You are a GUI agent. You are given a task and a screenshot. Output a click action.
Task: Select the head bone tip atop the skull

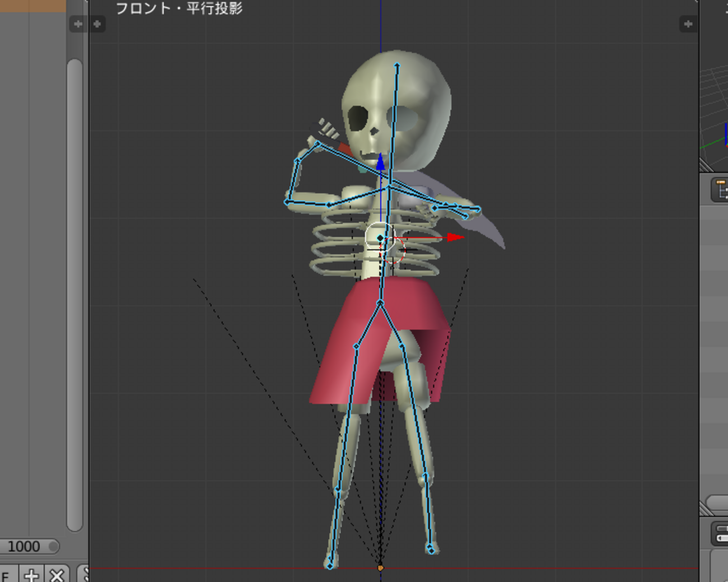pos(397,66)
